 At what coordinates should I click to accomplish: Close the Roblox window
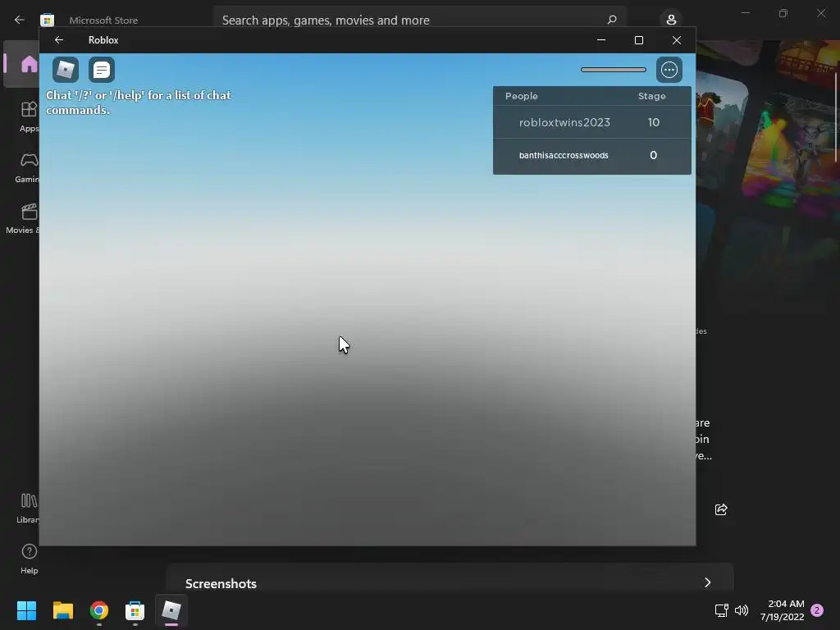point(677,40)
